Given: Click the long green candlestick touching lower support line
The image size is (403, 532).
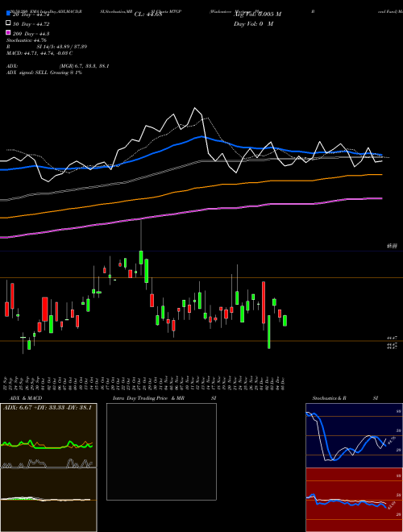Looking at the screenshot, I should tap(269, 332).
